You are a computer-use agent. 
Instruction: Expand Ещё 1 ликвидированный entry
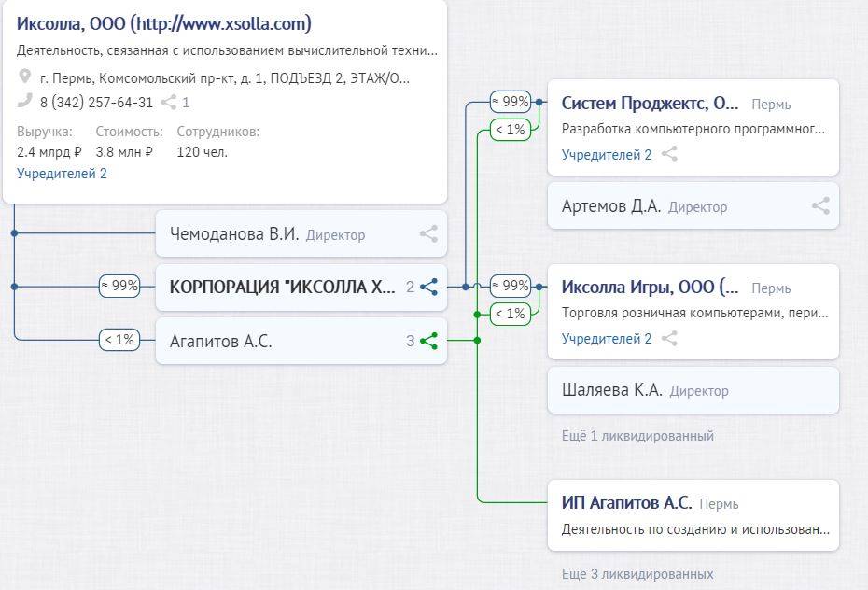point(637,436)
